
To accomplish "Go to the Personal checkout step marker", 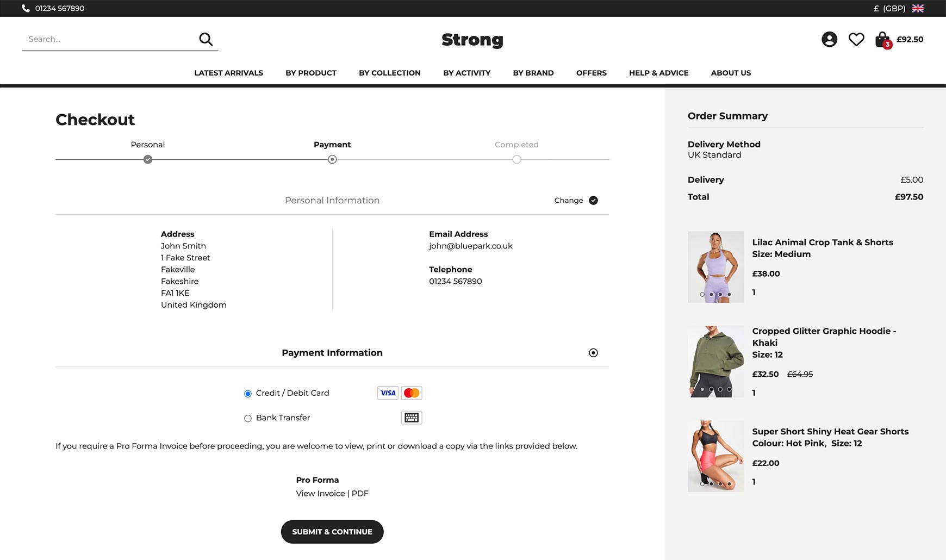I will [148, 159].
